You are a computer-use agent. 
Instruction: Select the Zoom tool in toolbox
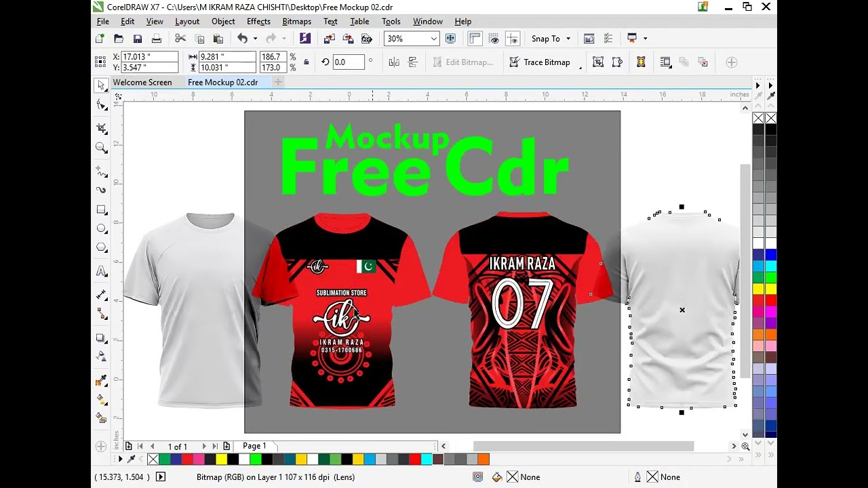(x=102, y=148)
